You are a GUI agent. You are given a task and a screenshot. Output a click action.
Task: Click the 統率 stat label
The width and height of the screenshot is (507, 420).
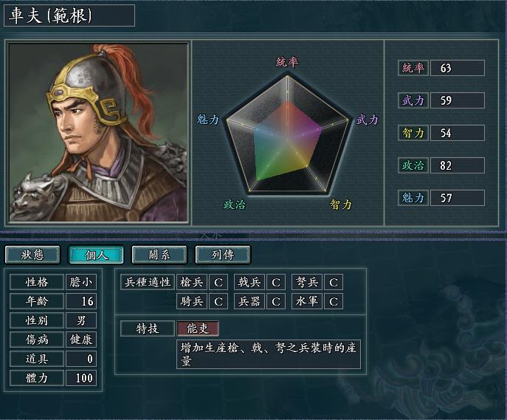pyautogui.click(x=413, y=68)
